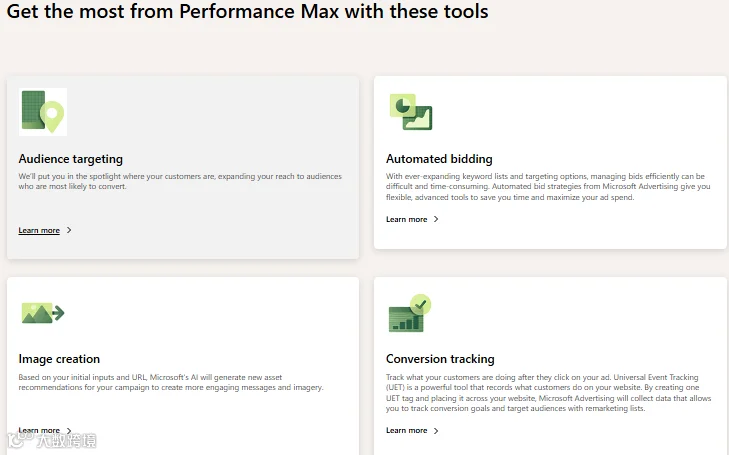This screenshot has height=455, width=729.
Task: Click the Audience targeting map pin icon
Action: click(43, 112)
